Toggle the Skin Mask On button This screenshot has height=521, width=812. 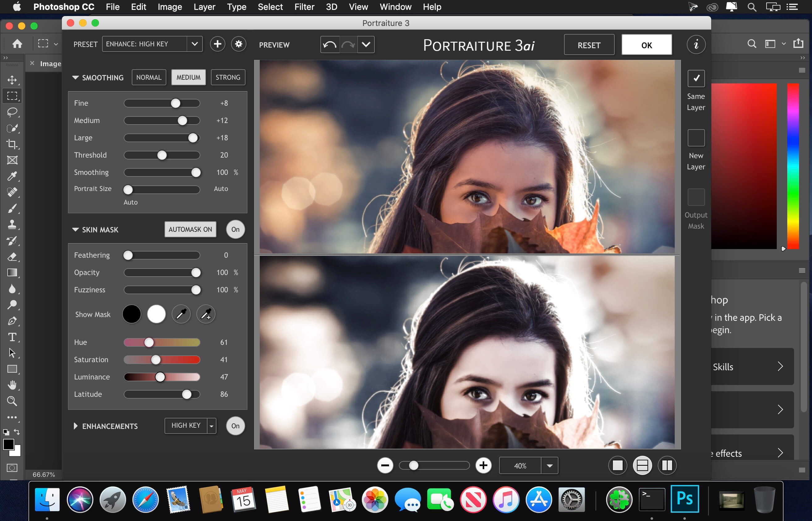pyautogui.click(x=235, y=230)
